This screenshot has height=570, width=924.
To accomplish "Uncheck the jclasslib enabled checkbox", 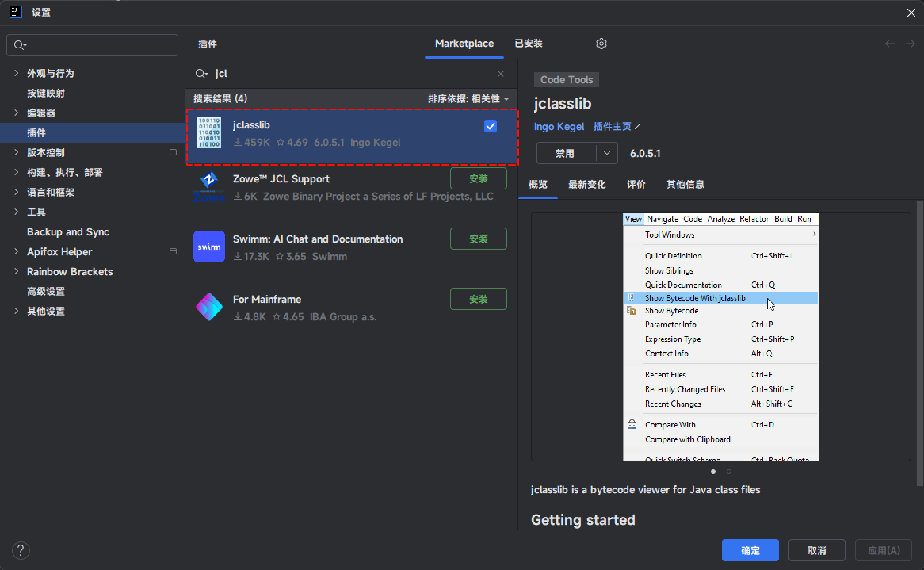I will 491,126.
